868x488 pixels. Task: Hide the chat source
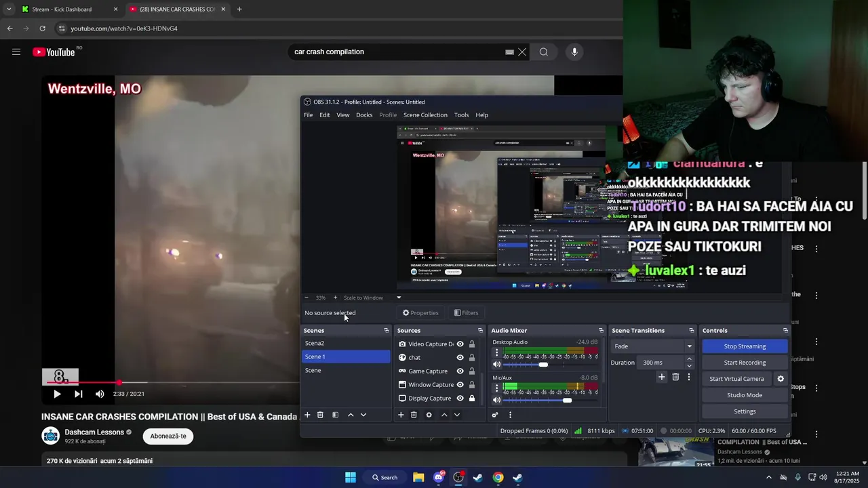click(x=460, y=358)
